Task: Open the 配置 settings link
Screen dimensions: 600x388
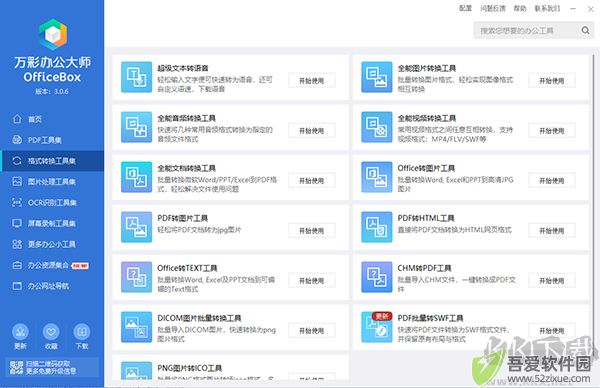Action: 465,8
